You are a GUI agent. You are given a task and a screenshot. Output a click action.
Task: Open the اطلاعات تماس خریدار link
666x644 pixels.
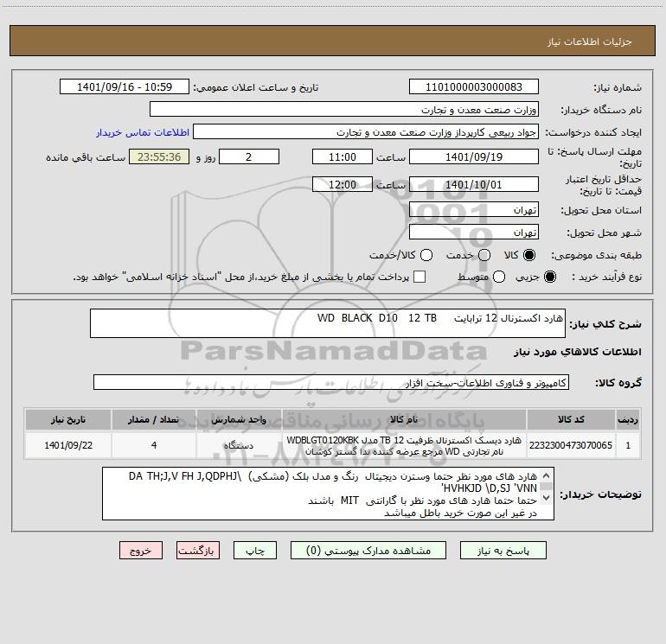point(143,132)
